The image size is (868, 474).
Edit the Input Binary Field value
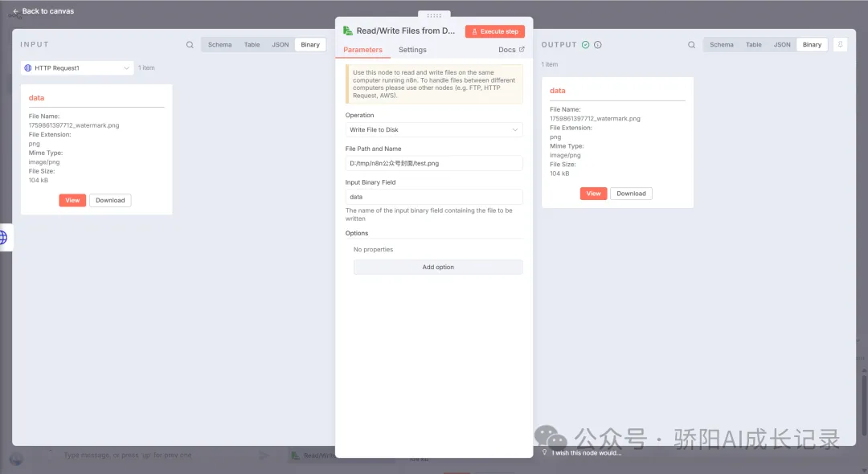(434, 197)
